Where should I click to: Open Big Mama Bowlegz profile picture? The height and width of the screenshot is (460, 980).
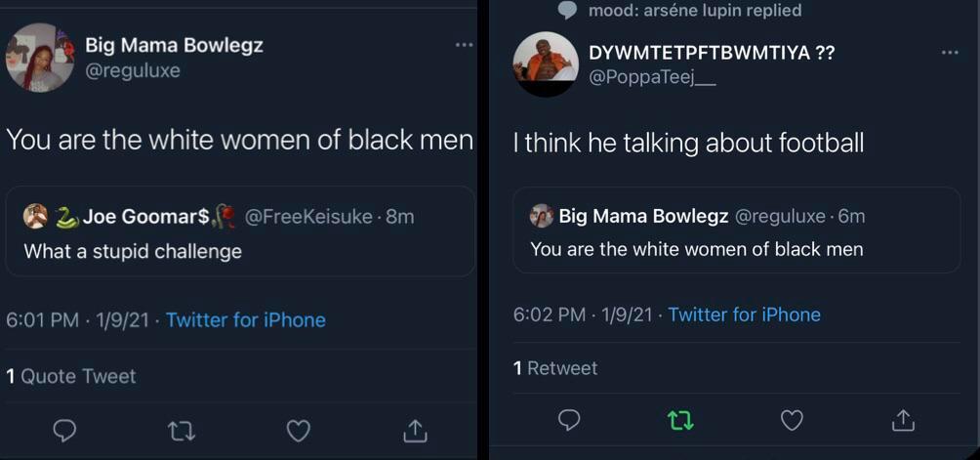(40, 58)
